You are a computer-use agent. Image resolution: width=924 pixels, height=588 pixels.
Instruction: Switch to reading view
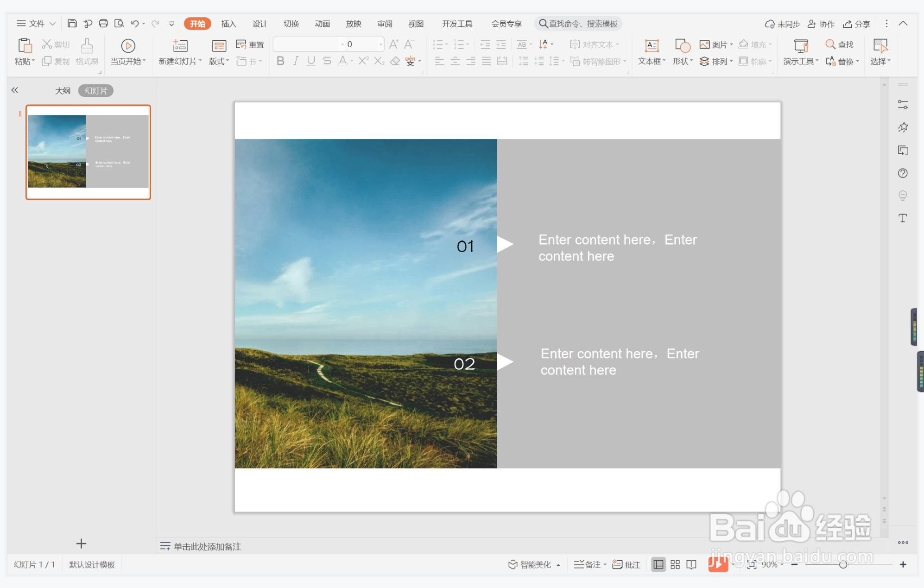(x=691, y=564)
